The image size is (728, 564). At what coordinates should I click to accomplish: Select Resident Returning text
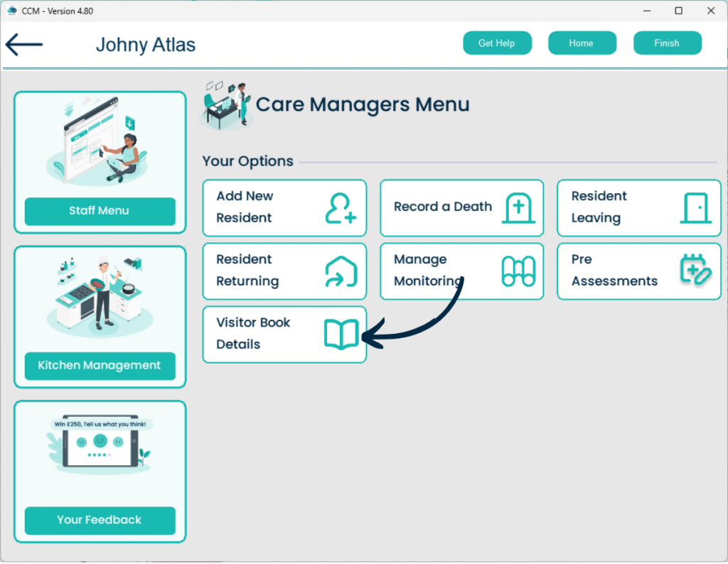[x=247, y=270]
